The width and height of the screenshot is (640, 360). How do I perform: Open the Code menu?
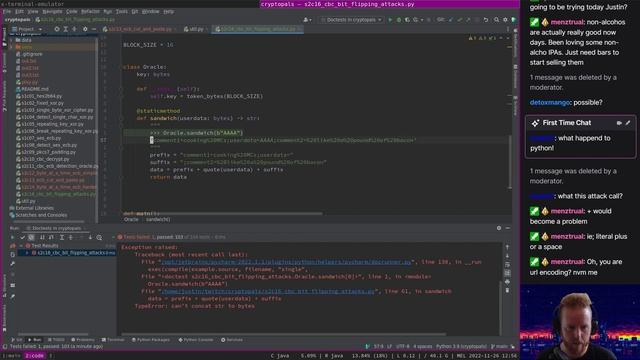(x=71, y=11)
